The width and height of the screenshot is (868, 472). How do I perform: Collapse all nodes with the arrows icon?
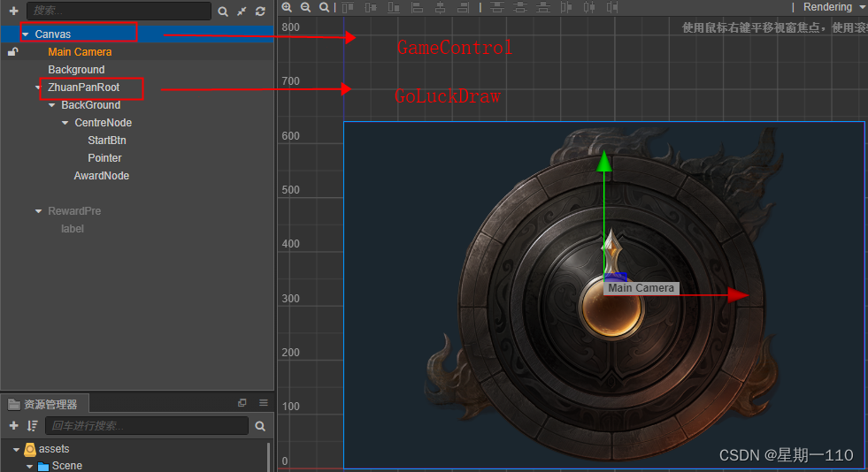pyautogui.click(x=242, y=11)
